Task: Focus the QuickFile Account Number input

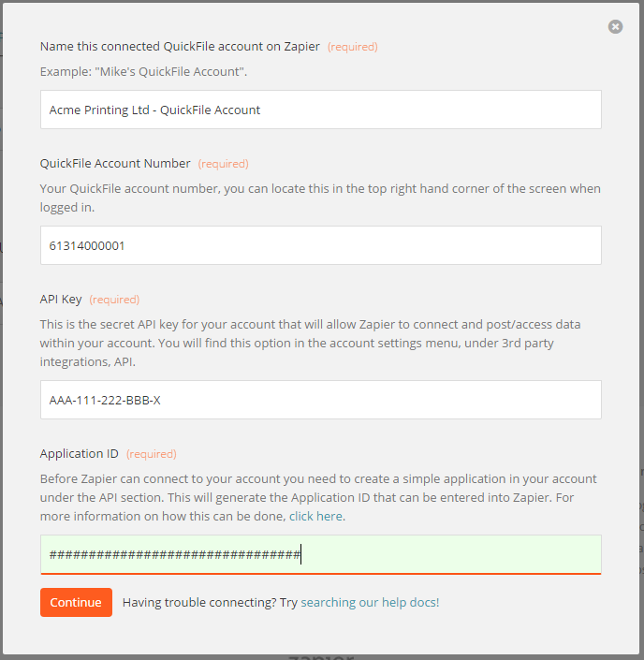Action: point(320,245)
